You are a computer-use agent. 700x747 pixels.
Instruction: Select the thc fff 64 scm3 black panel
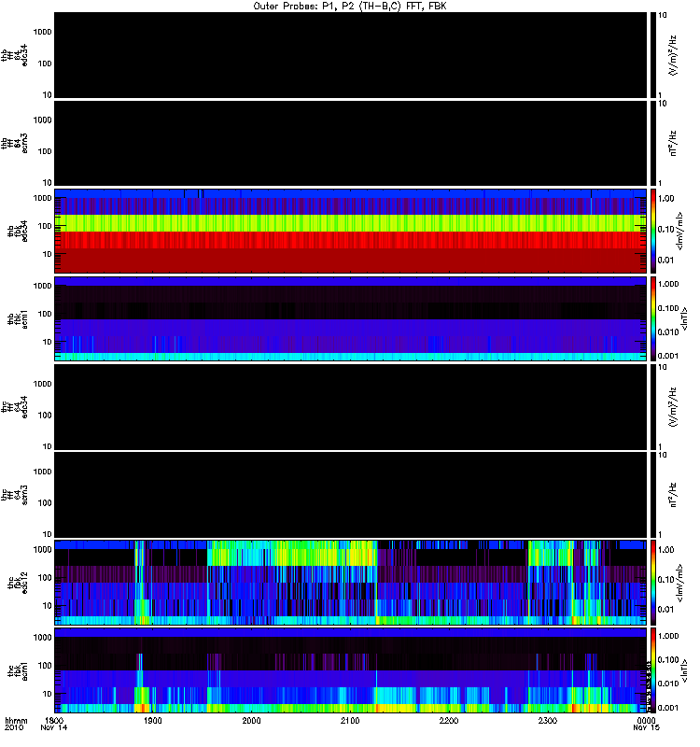coord(350,495)
